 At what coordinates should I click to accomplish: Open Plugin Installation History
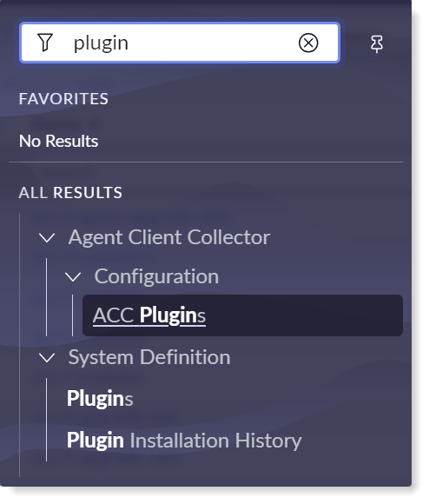coord(184,441)
